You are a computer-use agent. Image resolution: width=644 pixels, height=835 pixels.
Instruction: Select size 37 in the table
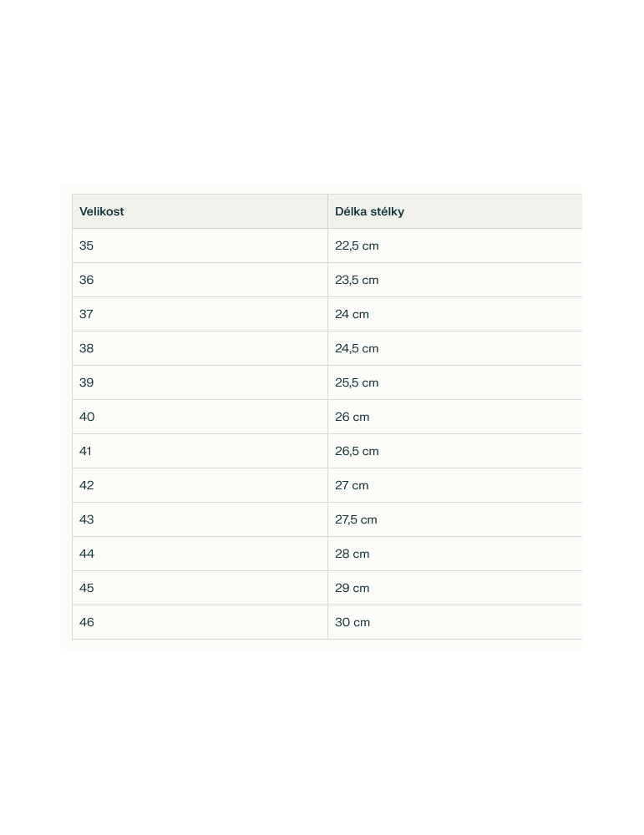[87, 314]
